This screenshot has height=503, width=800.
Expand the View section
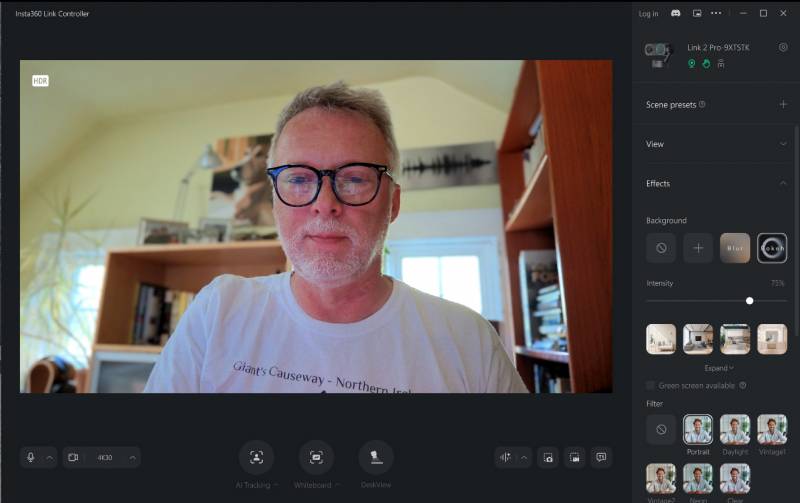(783, 144)
